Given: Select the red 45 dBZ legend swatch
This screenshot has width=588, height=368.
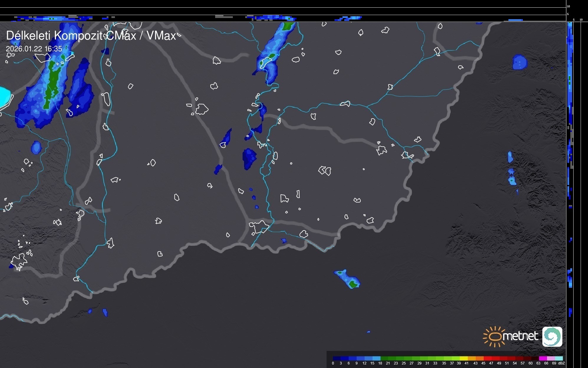Looking at the screenshot, I should 487,358.
